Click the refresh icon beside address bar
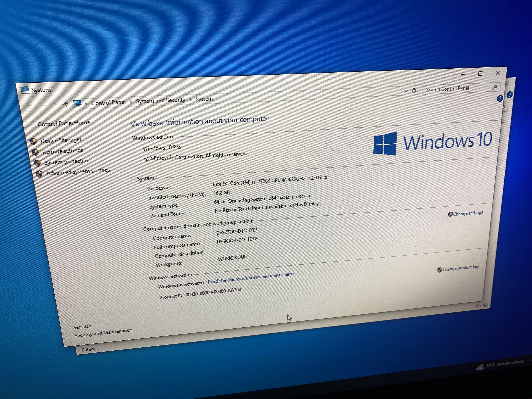The image size is (532, 399). click(414, 90)
